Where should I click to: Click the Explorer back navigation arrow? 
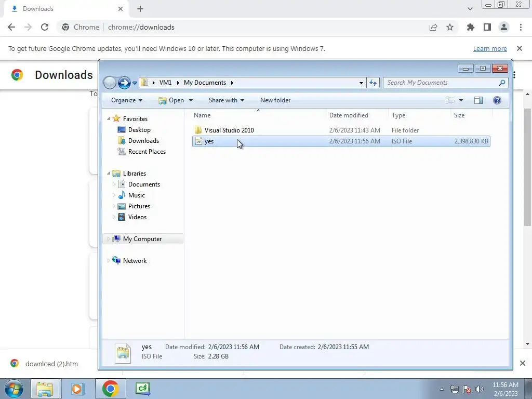pos(110,83)
